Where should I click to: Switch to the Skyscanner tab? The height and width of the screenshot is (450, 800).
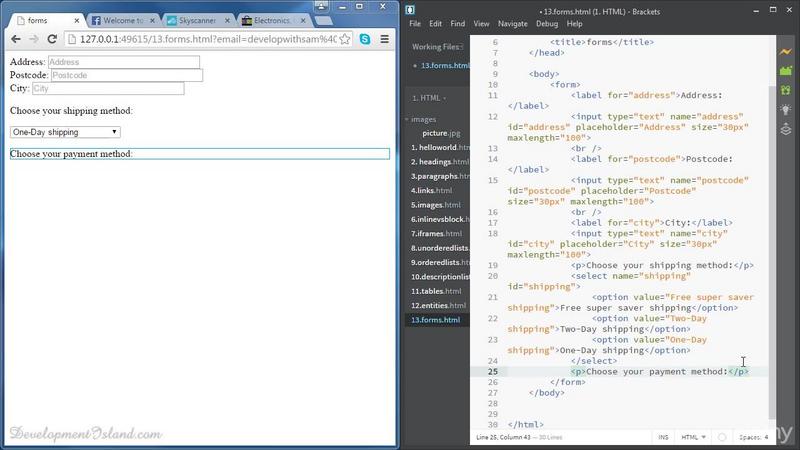(x=197, y=20)
